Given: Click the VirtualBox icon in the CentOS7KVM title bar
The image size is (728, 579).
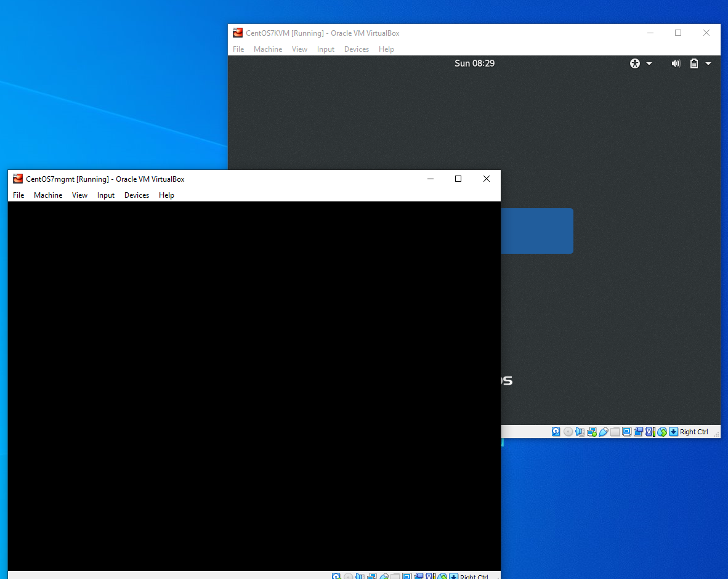Looking at the screenshot, I should (x=238, y=33).
